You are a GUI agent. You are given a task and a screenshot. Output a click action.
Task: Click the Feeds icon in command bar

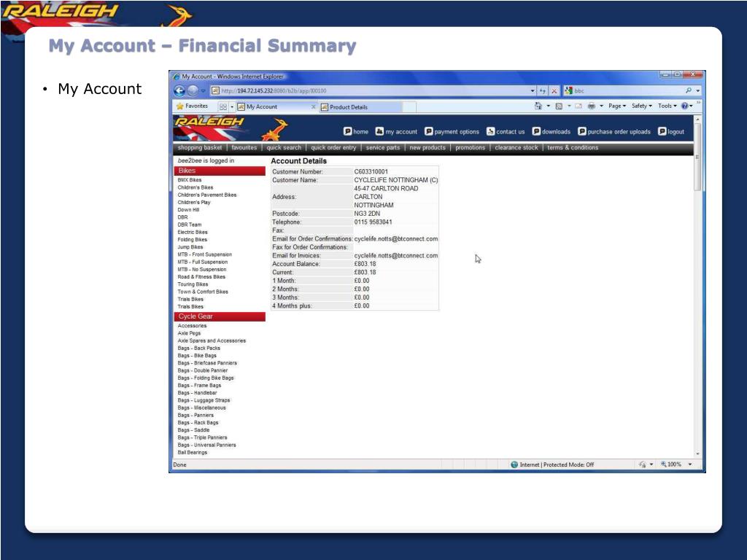(x=560, y=106)
